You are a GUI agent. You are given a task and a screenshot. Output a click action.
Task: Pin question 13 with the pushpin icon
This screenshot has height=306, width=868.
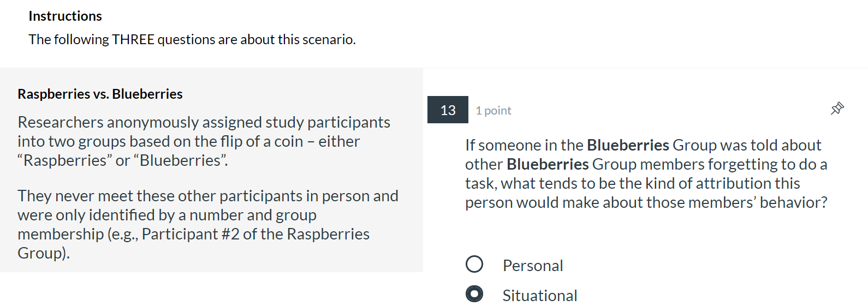coord(837,109)
